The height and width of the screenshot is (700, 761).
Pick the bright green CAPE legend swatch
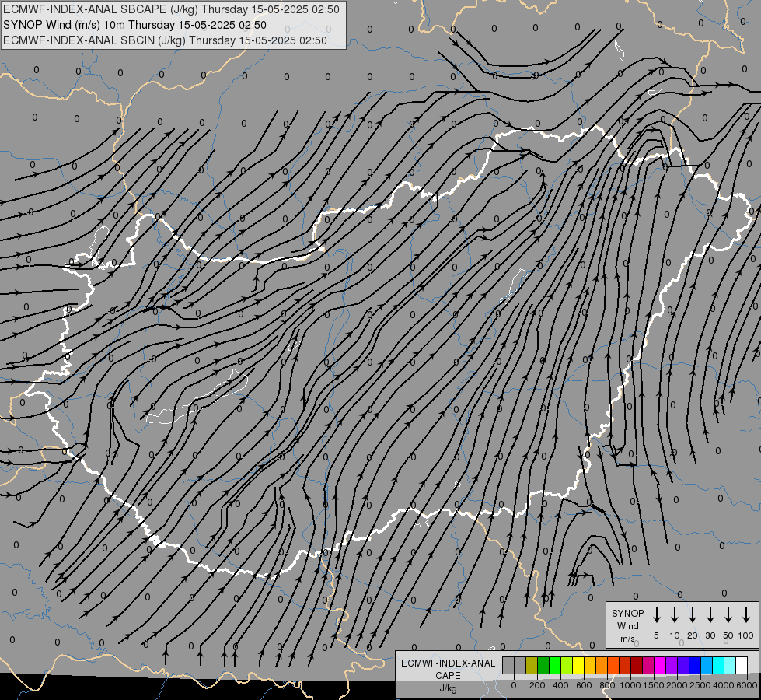[555, 665]
